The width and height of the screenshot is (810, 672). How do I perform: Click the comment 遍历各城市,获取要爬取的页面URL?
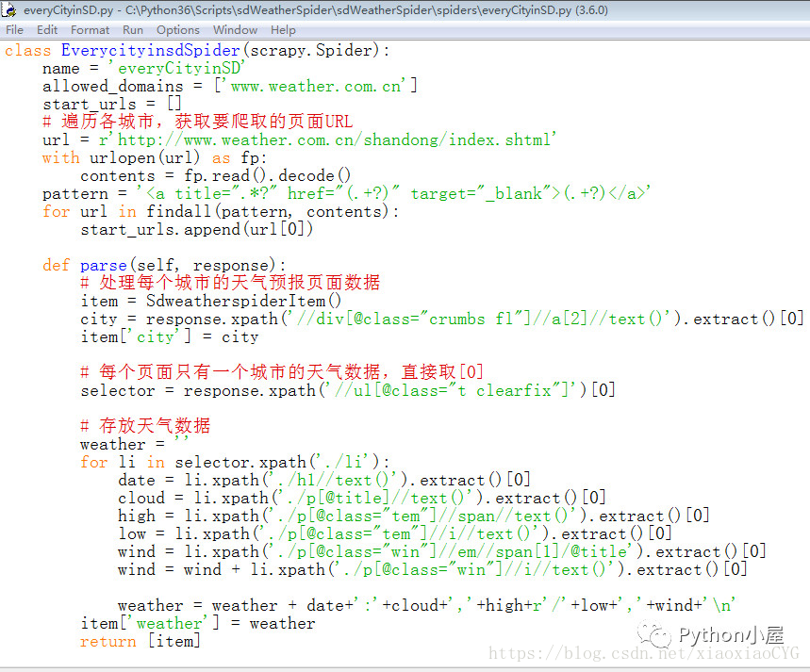[198, 122]
